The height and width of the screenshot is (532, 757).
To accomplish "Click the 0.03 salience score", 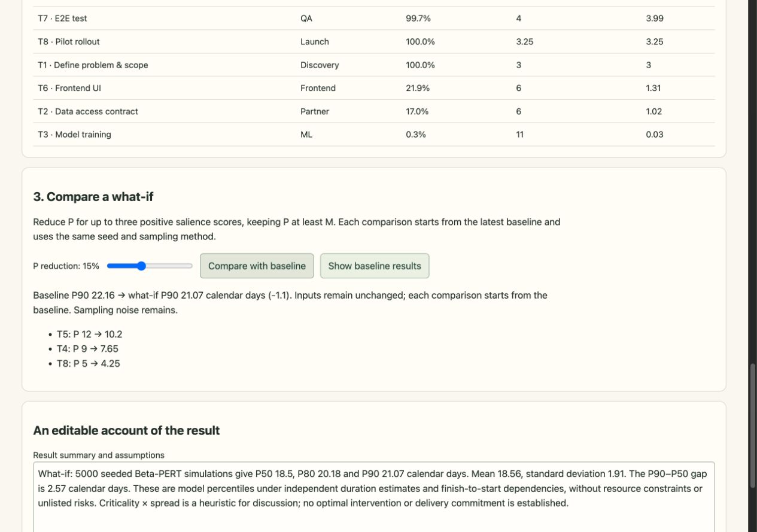I will 655,135.
